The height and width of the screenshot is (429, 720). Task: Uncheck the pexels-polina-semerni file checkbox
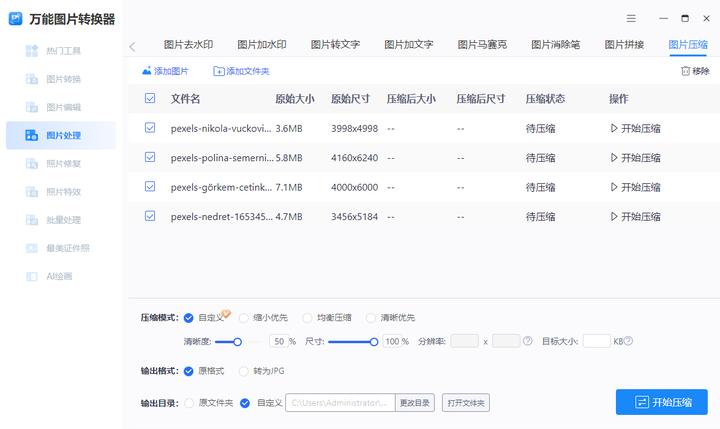(150, 157)
